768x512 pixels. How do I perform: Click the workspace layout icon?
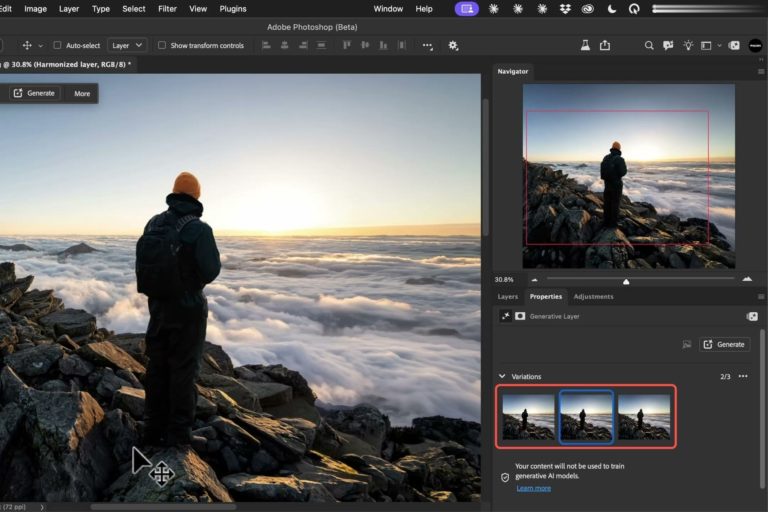[706, 46]
